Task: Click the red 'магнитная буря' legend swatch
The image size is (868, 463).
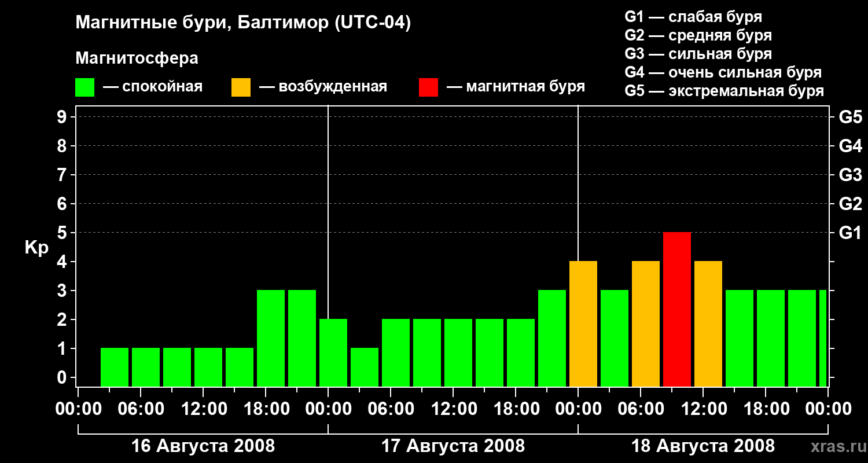Action: pos(428,87)
